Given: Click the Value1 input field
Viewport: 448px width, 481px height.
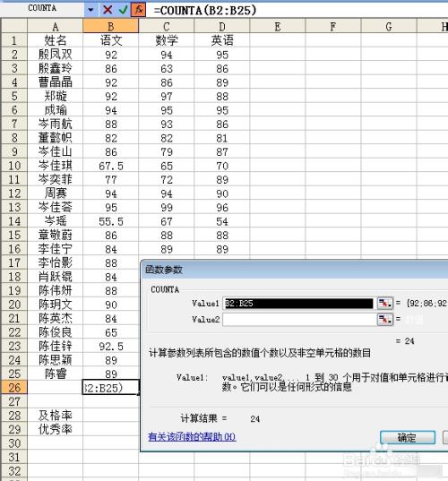Looking at the screenshot, I should pos(298,303).
